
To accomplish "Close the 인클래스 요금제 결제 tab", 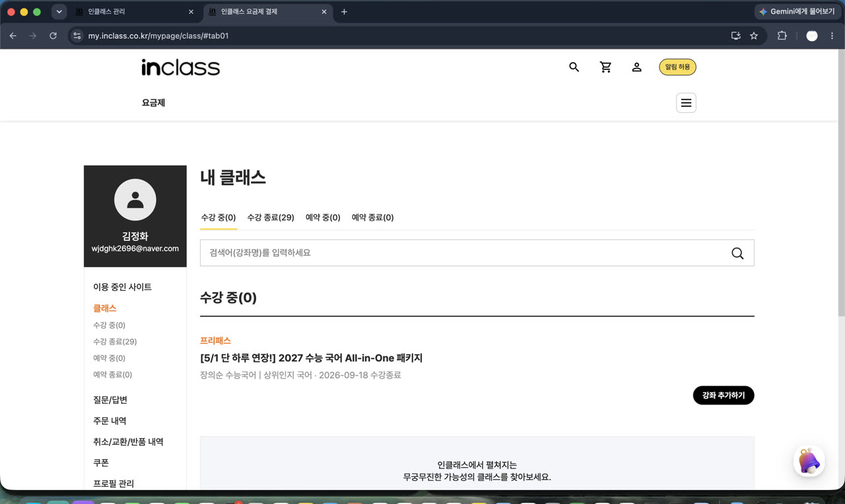I will pyautogui.click(x=324, y=12).
